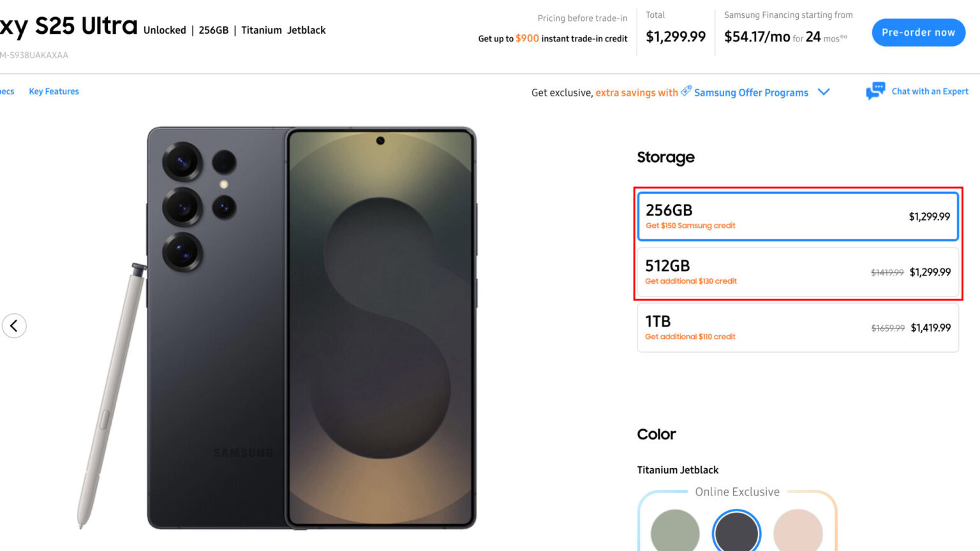Go to the previous product image arrow
Screen dimensions: 980x551
[x=14, y=326]
